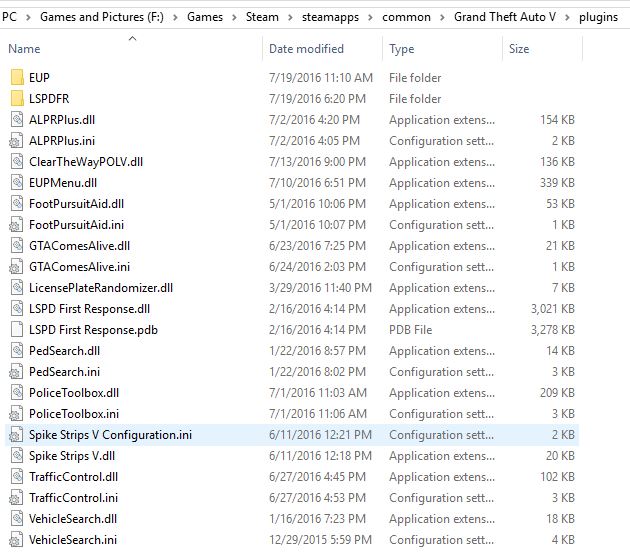This screenshot has height=556, width=630.
Task: Select the file name 'ClearTheWayPOLV.dll'
Action: click(86, 161)
